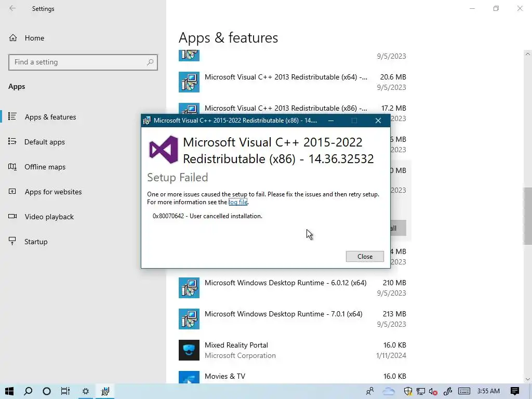Select Microsoft Visual C++ 2013 Redistributable (x86) entry
The height and width of the screenshot is (399, 532).
pos(292,109)
